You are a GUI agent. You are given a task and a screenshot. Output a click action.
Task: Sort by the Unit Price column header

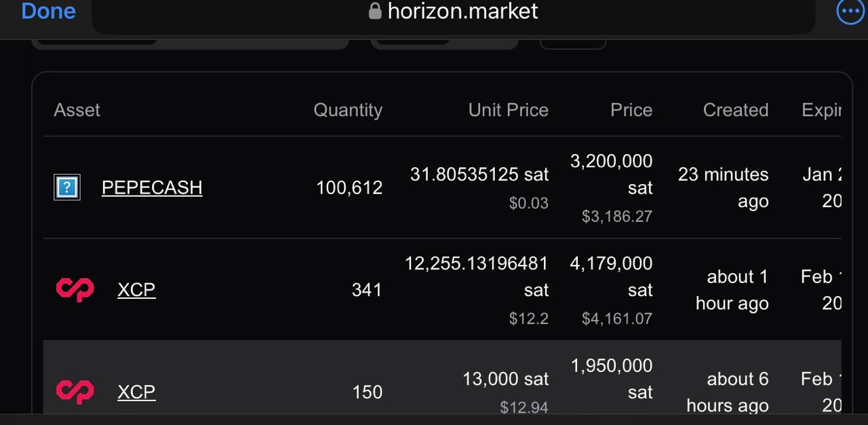coord(509,110)
